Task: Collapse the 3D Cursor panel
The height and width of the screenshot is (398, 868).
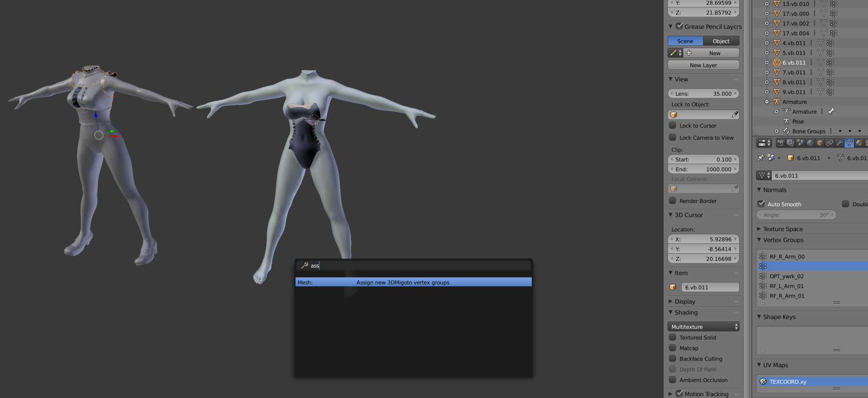Action: pos(670,215)
